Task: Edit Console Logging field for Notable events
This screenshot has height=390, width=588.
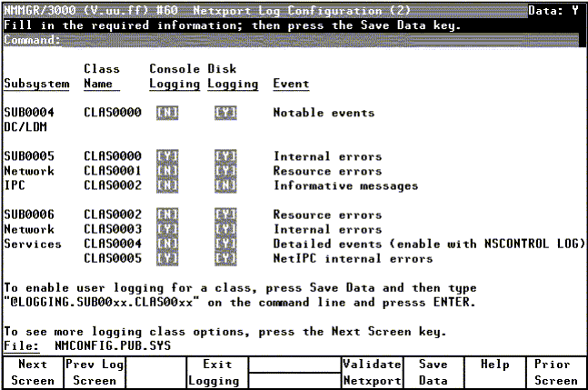Action: click(167, 113)
